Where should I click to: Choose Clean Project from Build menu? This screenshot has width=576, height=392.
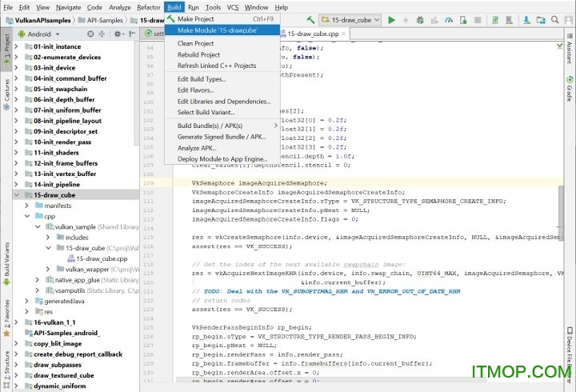(222, 43)
